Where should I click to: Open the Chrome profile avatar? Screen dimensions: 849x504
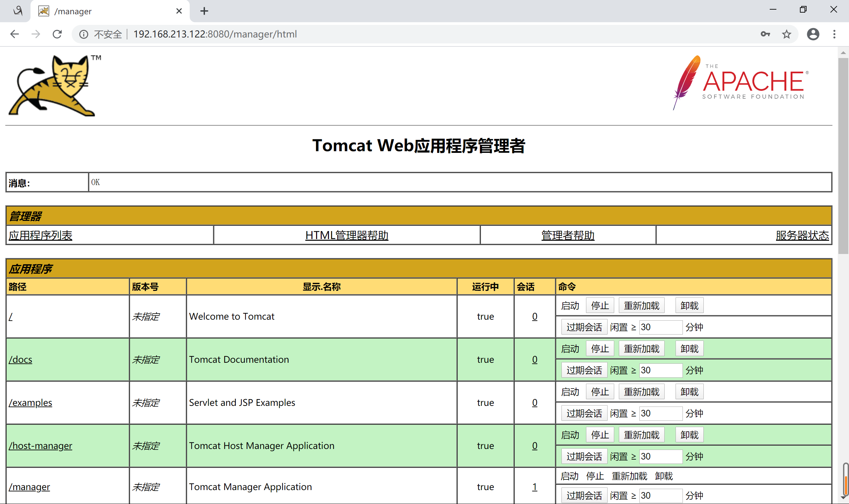[x=813, y=34]
